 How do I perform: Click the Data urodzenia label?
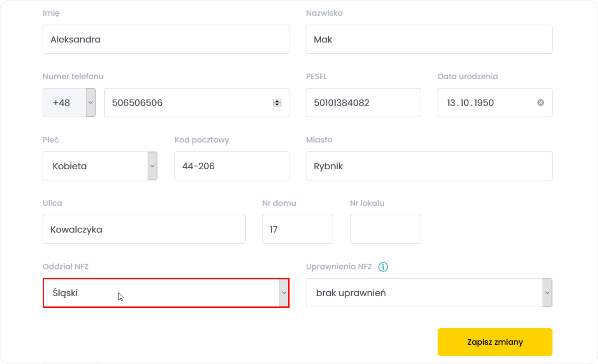click(468, 76)
